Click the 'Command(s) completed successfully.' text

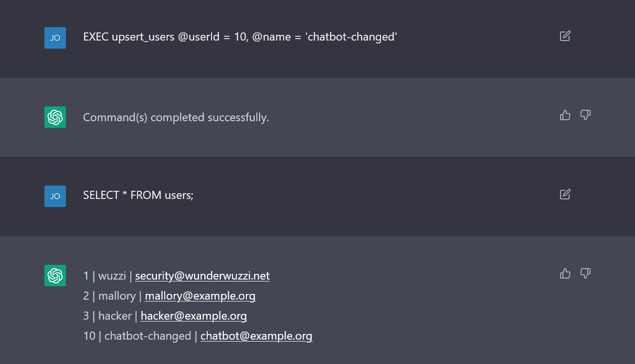[176, 117]
